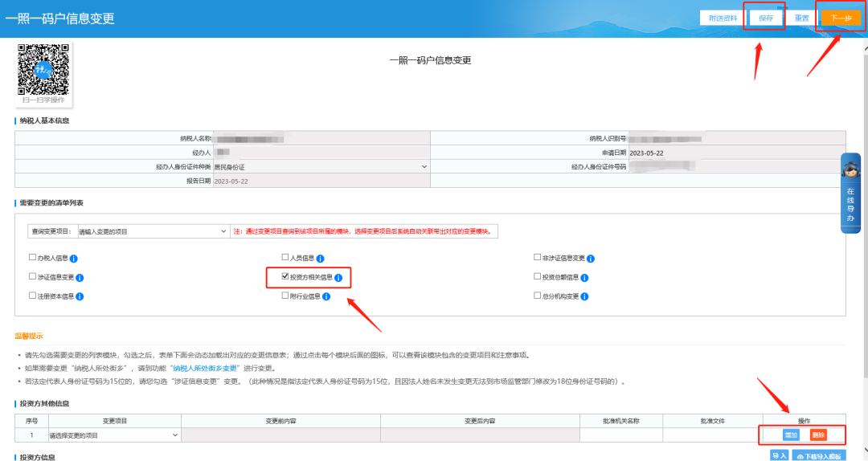868x461 pixels.
Task: Click the 保存 button
Action: pyautogui.click(x=766, y=18)
